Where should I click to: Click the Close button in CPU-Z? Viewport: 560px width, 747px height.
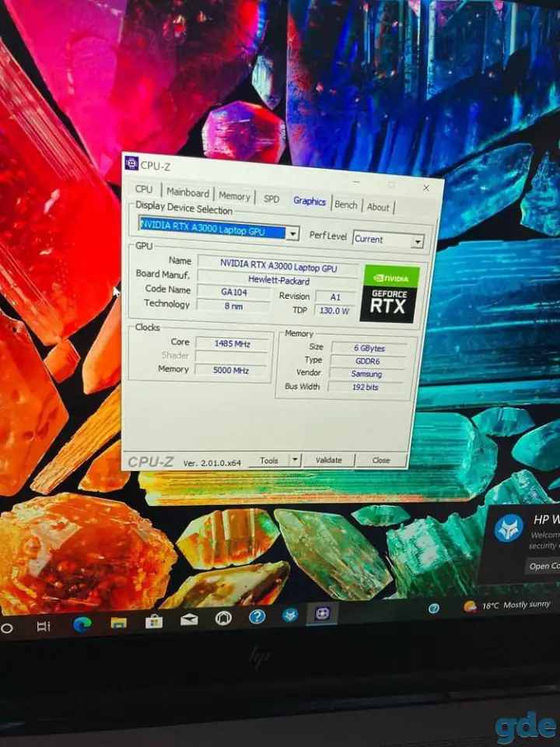click(381, 460)
